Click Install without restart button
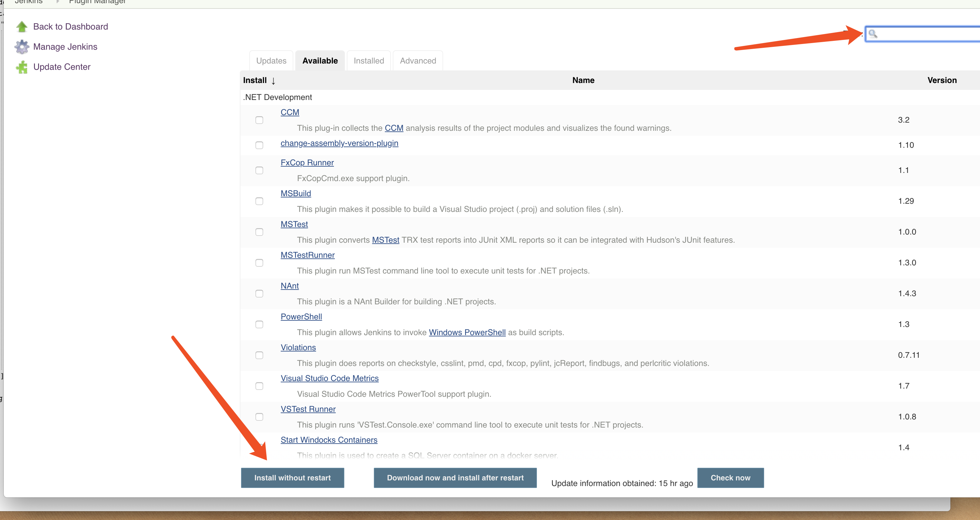Viewport: 980px width, 520px height. pos(293,478)
